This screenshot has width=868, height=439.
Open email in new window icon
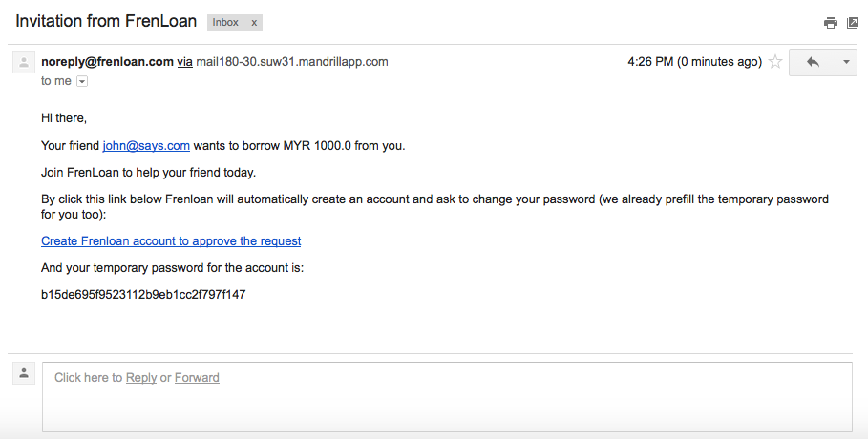click(x=853, y=23)
